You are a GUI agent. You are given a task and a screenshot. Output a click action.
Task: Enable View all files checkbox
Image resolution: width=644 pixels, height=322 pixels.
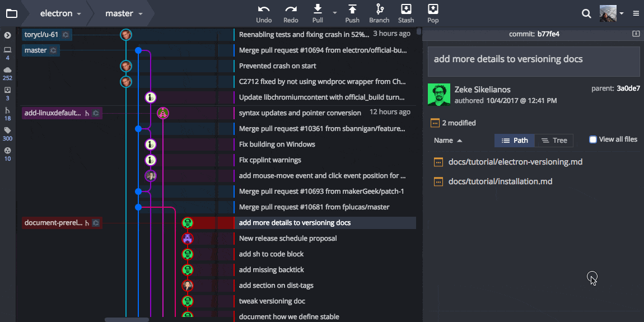(x=592, y=139)
